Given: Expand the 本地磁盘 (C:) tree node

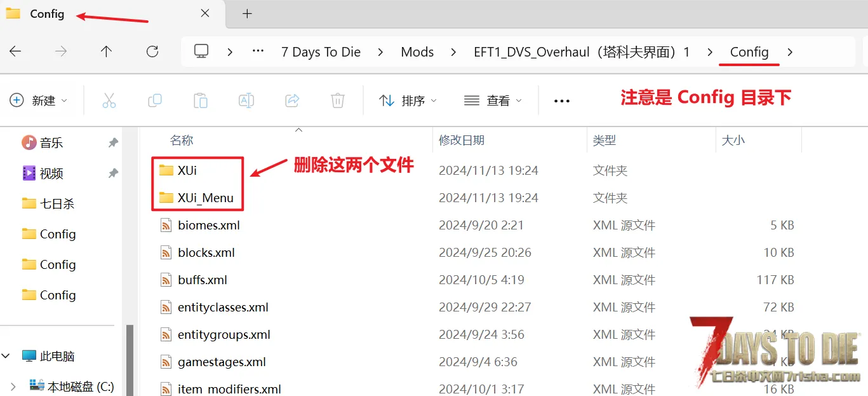Looking at the screenshot, I should click(x=13, y=386).
